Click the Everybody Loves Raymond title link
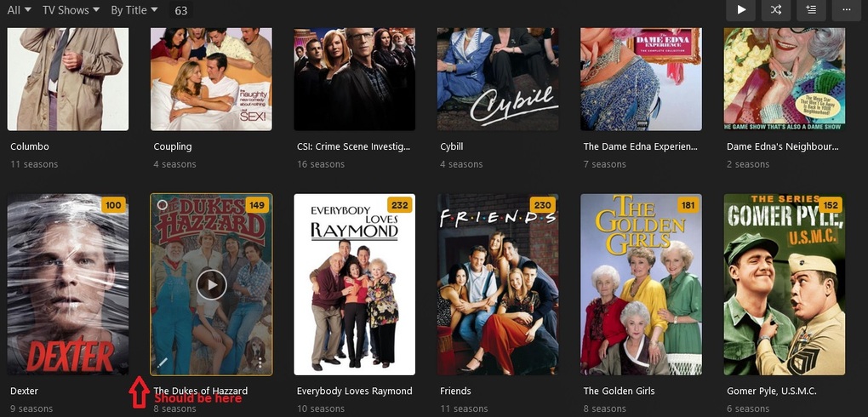The image size is (868, 417). coord(354,391)
